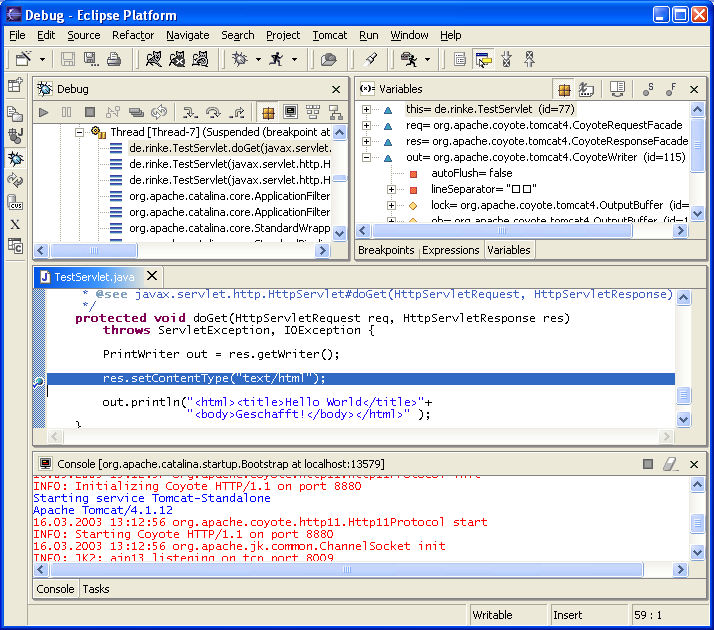Viewport: 714px width, 630px height.
Task: Clear the Console output with eraser icon
Action: pyautogui.click(x=671, y=464)
